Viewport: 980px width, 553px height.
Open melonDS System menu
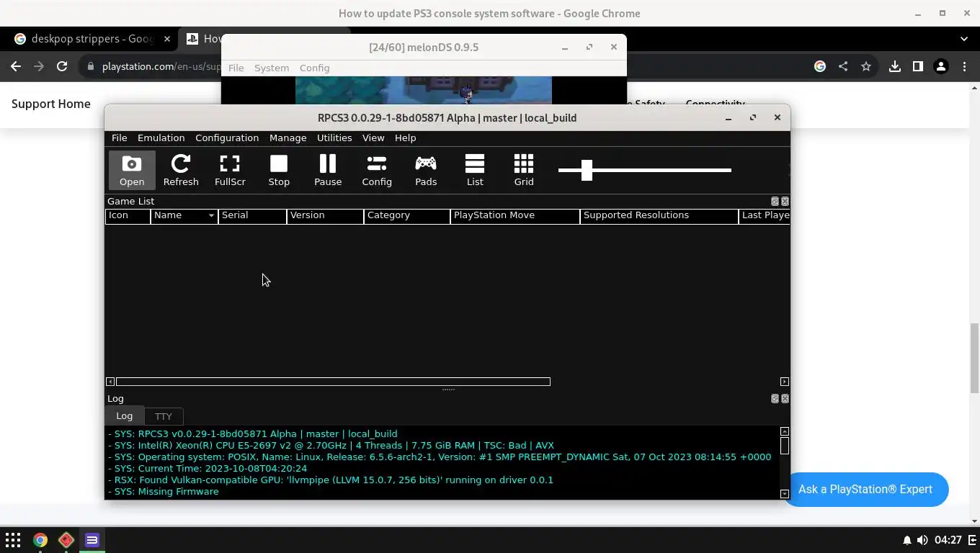click(x=272, y=68)
